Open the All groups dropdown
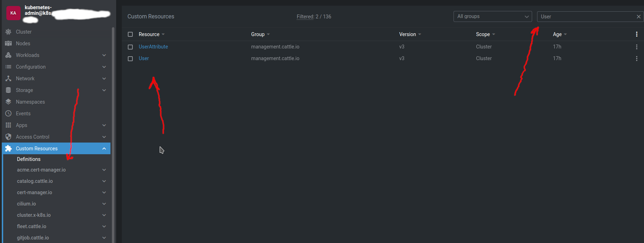644x243 pixels. (x=492, y=16)
